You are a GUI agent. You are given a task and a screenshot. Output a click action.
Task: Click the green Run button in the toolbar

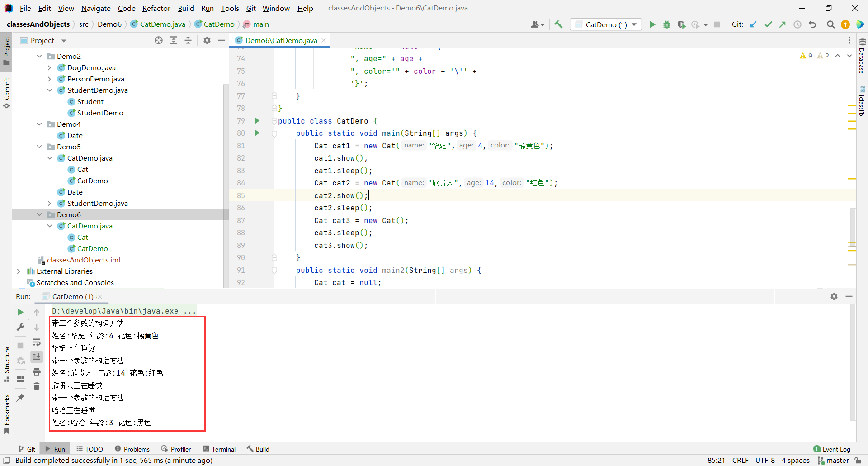[652, 24]
